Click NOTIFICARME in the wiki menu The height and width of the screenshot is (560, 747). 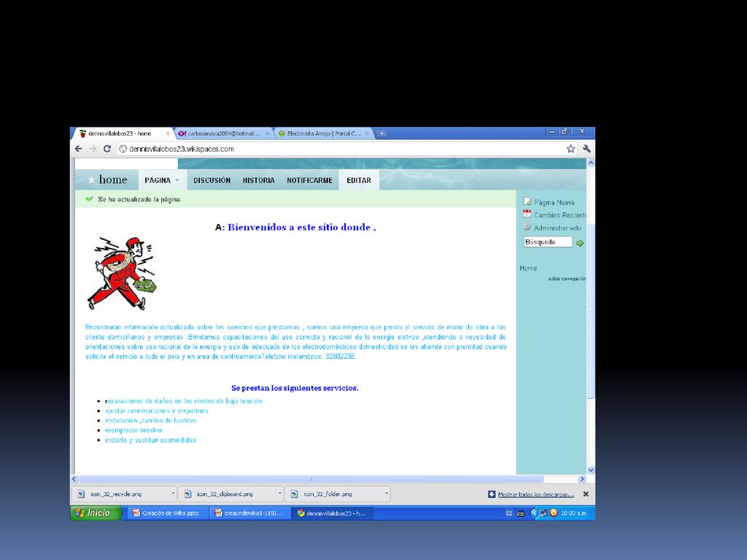point(309,180)
